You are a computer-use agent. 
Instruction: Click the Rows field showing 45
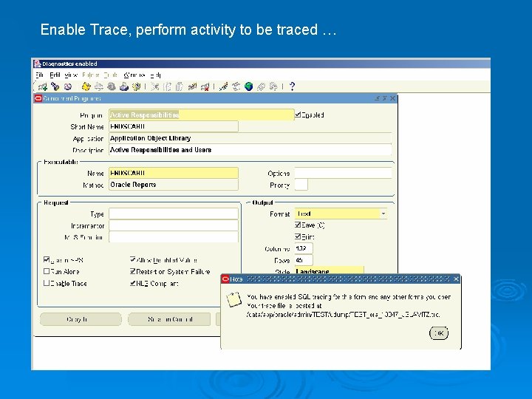click(x=304, y=260)
